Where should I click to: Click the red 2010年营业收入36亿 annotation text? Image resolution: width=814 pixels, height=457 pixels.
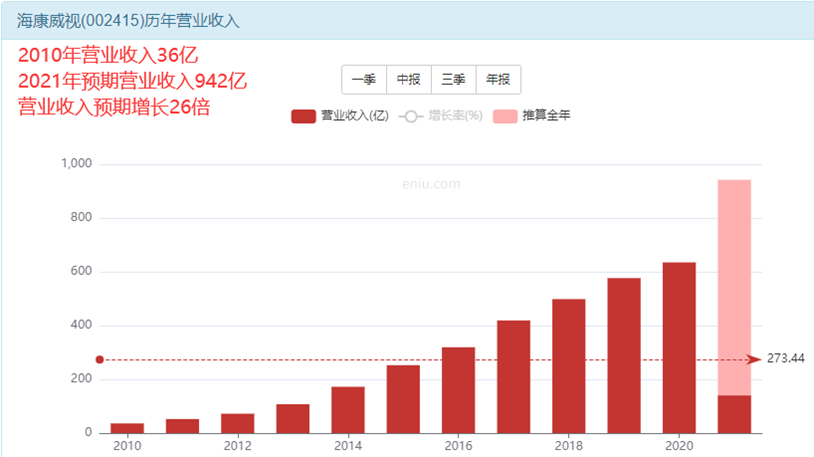click(x=108, y=55)
